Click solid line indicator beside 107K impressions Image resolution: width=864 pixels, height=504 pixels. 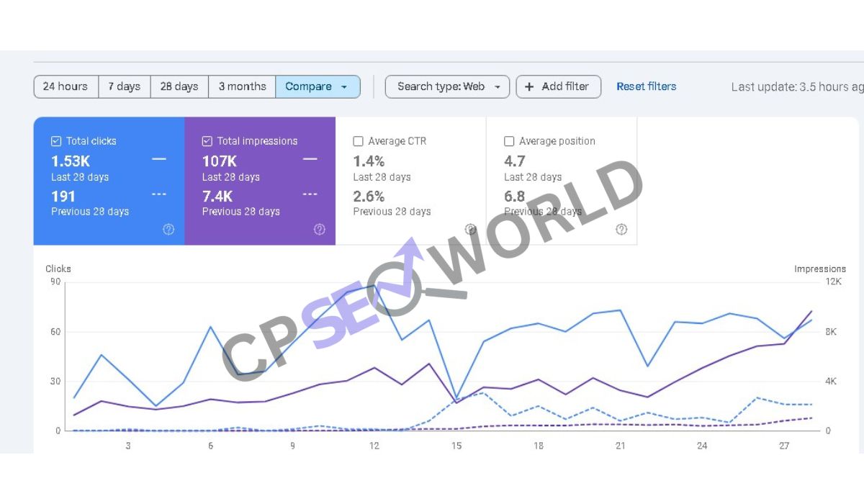[x=310, y=159]
